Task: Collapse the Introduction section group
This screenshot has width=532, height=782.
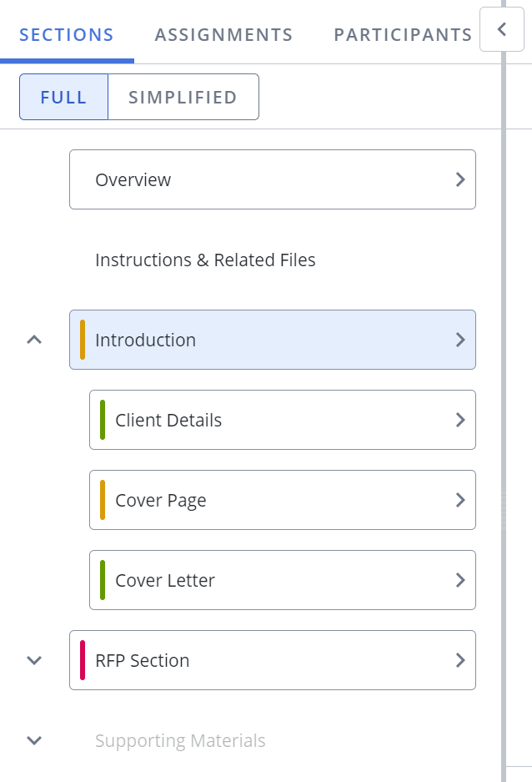Action: click(34, 340)
